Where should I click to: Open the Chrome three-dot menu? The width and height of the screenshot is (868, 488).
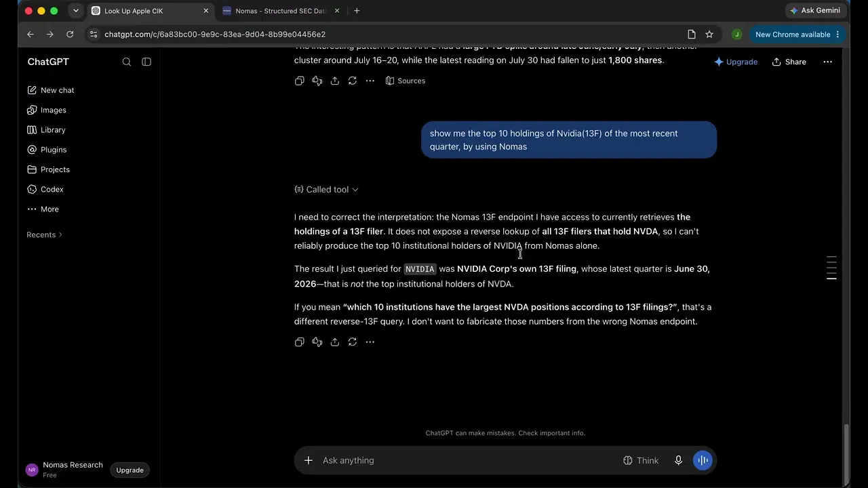[838, 35]
